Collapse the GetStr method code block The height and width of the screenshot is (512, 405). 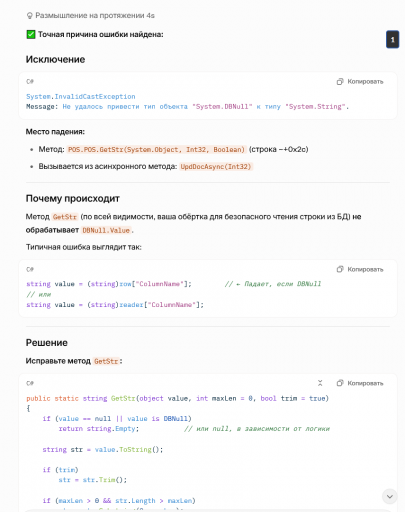[x=320, y=383]
